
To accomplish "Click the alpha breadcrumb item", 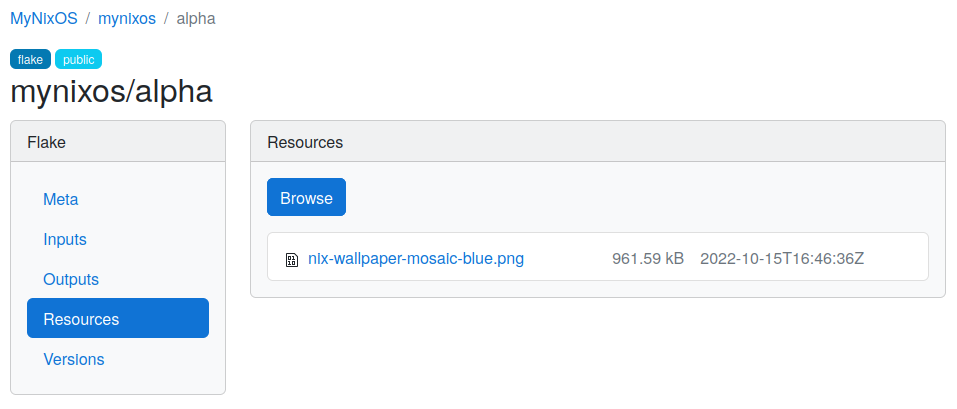I will tap(196, 18).
